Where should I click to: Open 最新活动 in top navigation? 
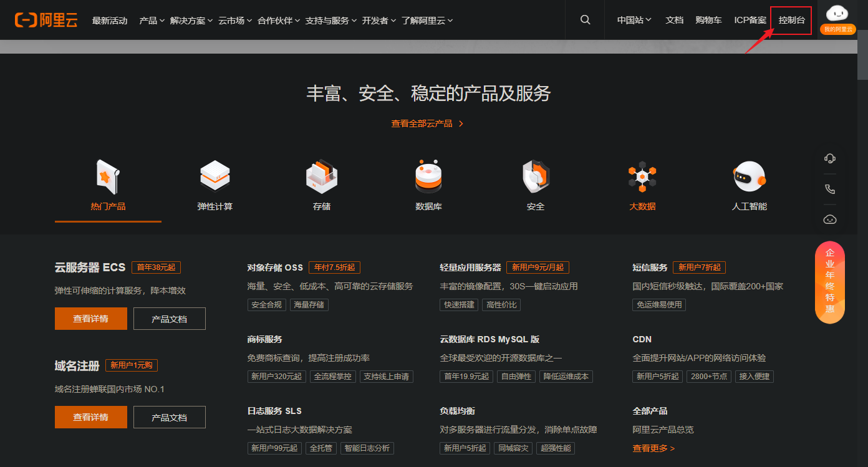[x=110, y=21]
